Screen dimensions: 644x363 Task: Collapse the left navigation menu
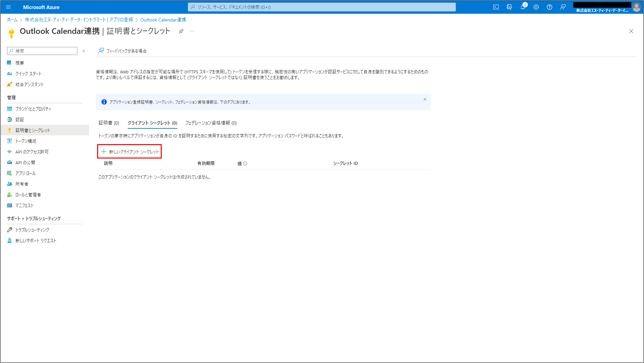[84, 51]
